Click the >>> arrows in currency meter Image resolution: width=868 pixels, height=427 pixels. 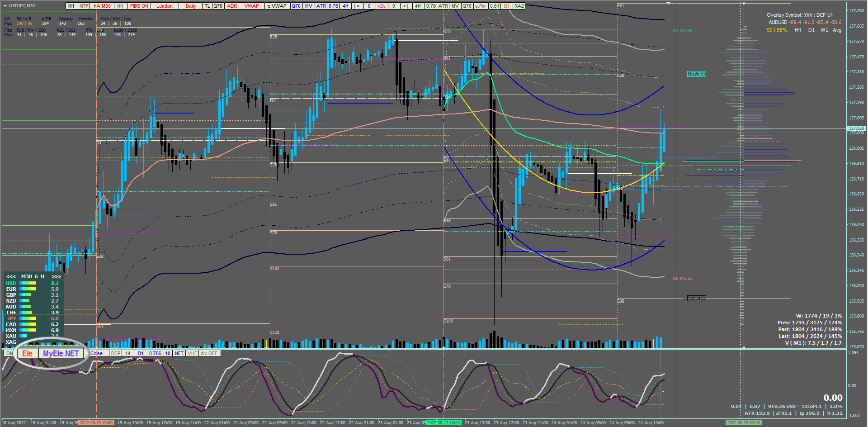pyautogui.click(x=56, y=276)
